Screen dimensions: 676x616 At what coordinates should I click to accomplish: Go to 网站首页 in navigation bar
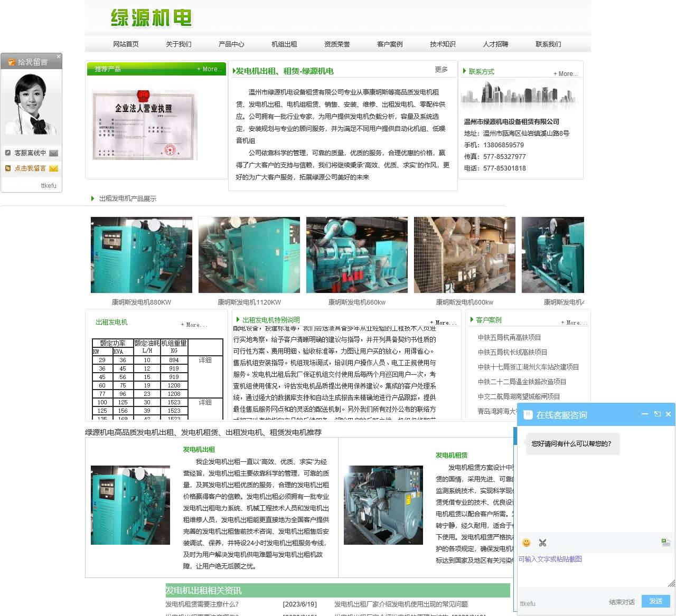[x=126, y=44]
